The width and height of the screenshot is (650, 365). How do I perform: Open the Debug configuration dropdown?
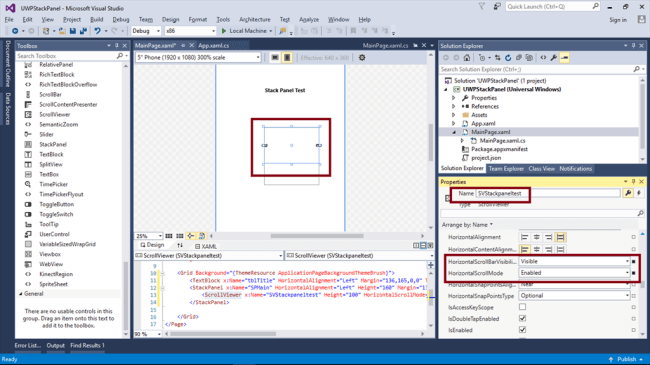pos(146,31)
